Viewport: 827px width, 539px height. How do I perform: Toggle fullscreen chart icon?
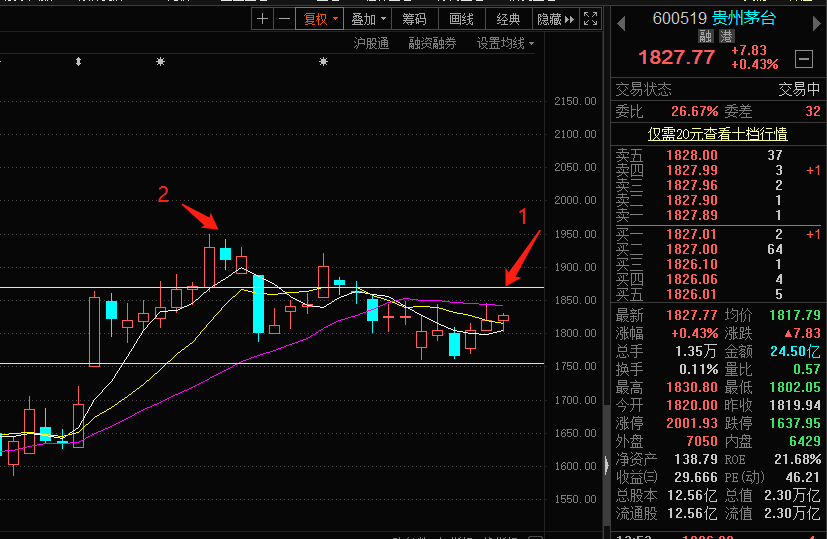coord(590,19)
